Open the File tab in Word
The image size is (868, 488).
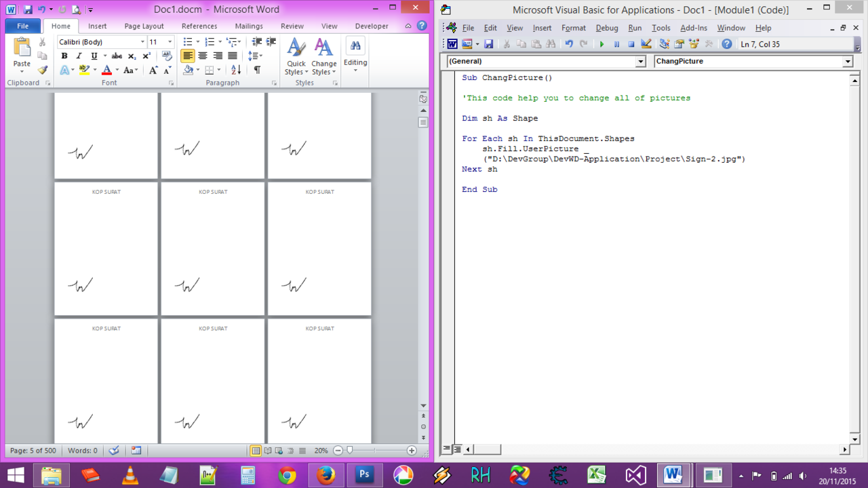(x=22, y=26)
